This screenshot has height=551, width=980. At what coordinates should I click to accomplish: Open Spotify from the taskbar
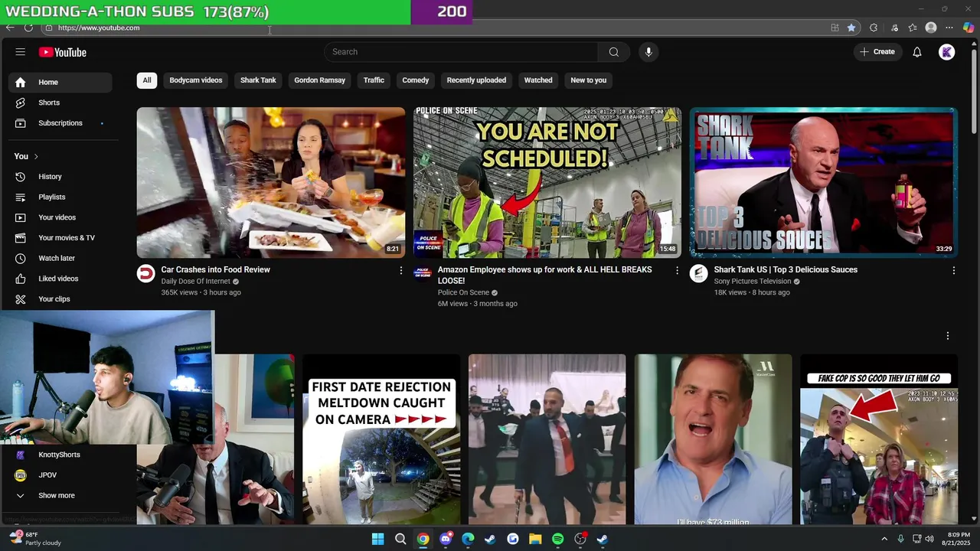[557, 539]
